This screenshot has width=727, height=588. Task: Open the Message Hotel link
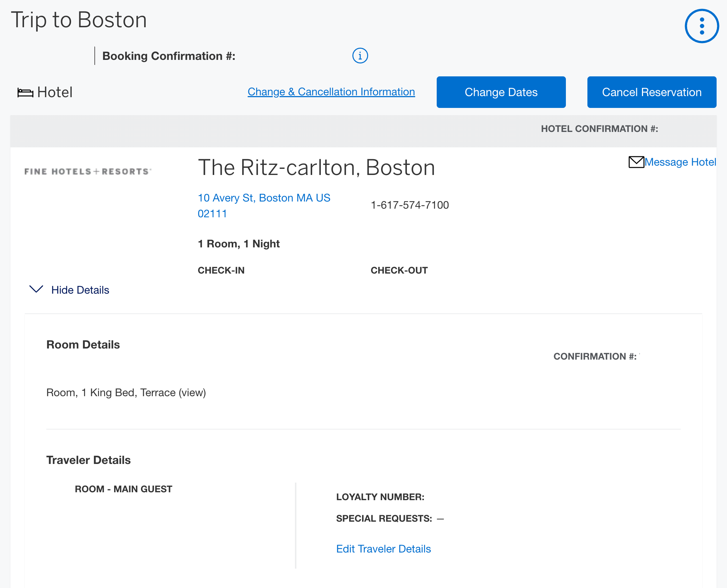click(680, 162)
